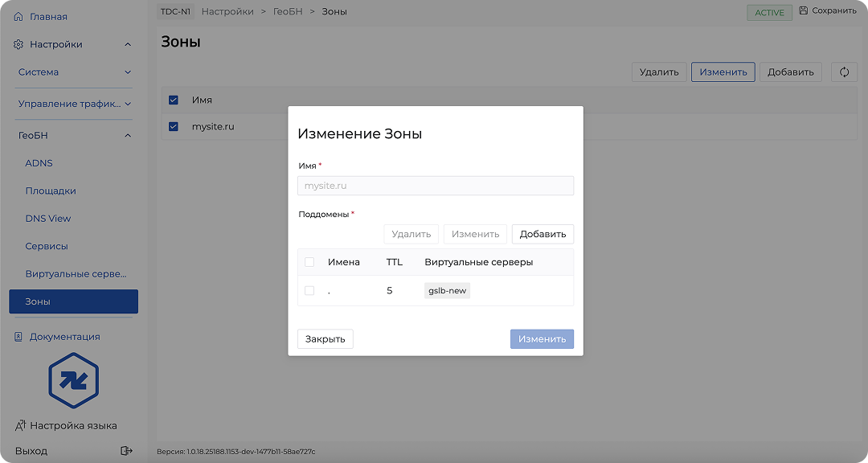
Task: Click the language icon for Настройка языка
Action: tap(21, 425)
